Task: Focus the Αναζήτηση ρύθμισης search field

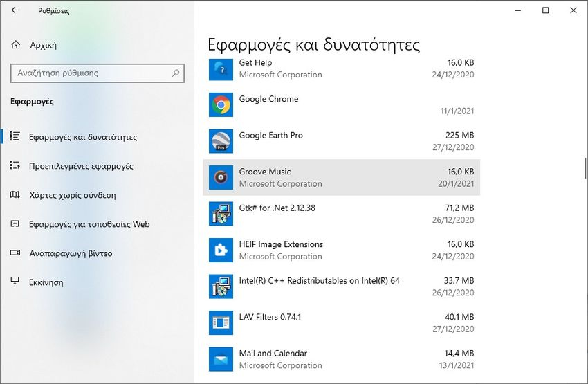Action: pyautogui.click(x=98, y=73)
